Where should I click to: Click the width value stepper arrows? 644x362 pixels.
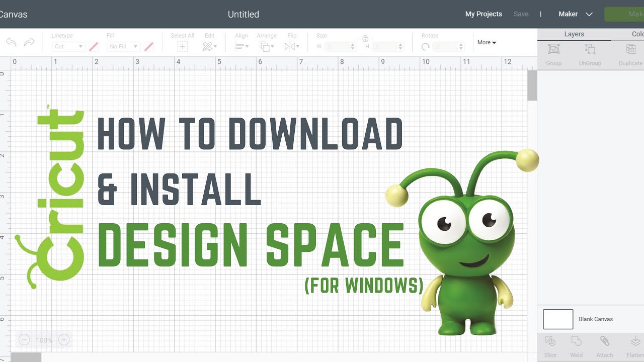tap(352, 46)
